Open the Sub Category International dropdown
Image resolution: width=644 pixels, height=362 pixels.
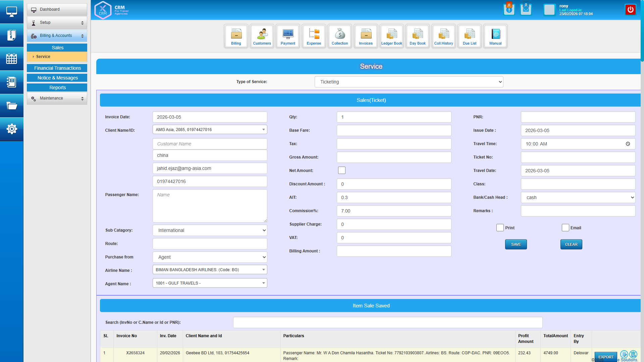point(210,230)
